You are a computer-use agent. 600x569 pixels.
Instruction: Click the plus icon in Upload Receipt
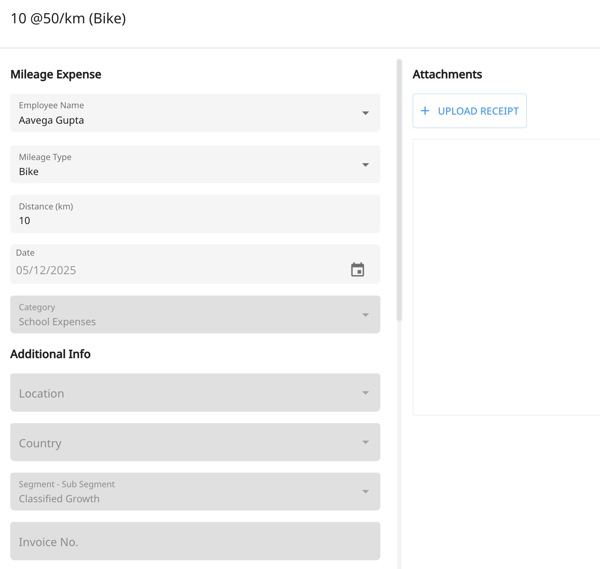(x=425, y=111)
